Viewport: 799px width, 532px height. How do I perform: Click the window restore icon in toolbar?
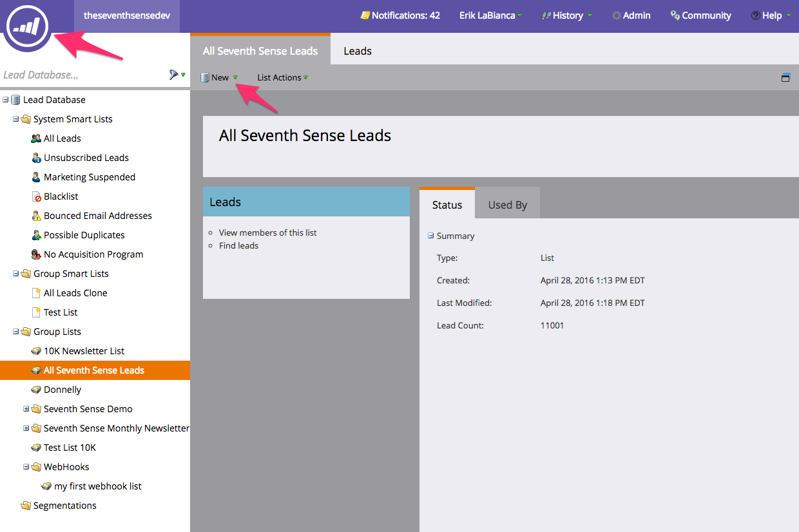coord(785,78)
